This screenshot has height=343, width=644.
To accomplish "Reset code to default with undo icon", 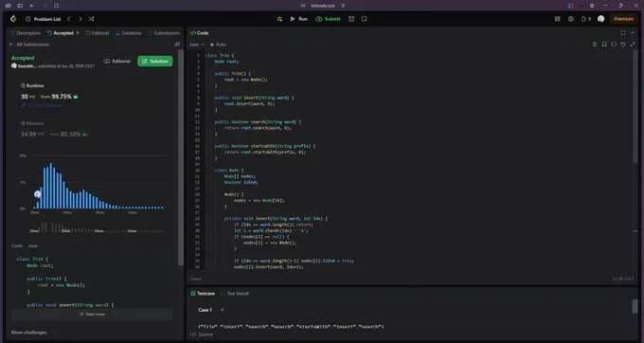I will click(623, 45).
